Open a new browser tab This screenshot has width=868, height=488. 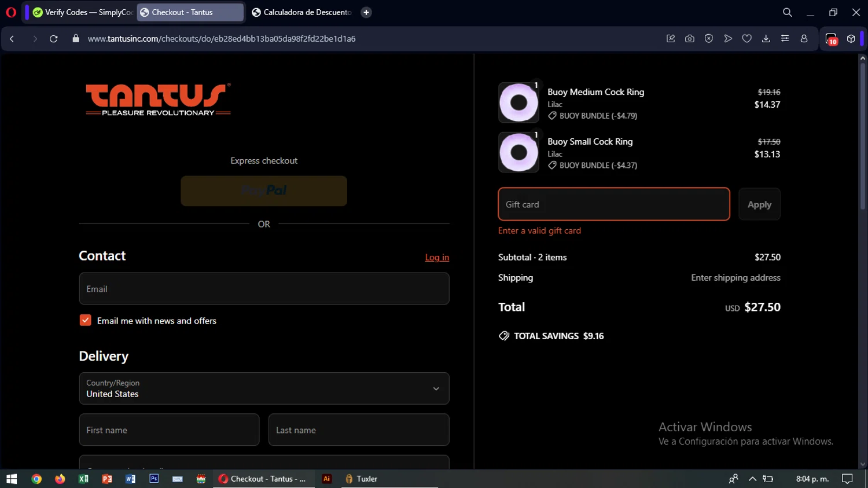coord(366,12)
